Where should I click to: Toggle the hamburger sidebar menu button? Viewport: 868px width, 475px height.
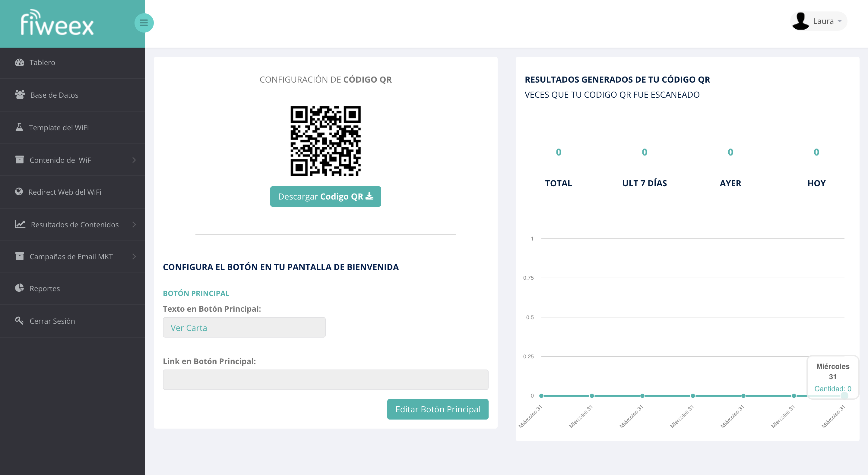click(x=144, y=23)
